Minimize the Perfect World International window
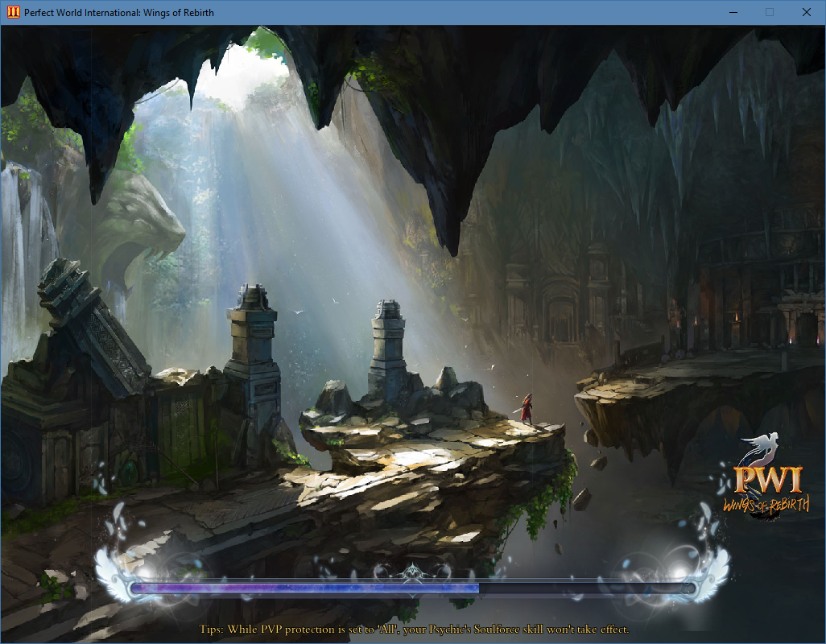The height and width of the screenshot is (644, 826). 733,12
